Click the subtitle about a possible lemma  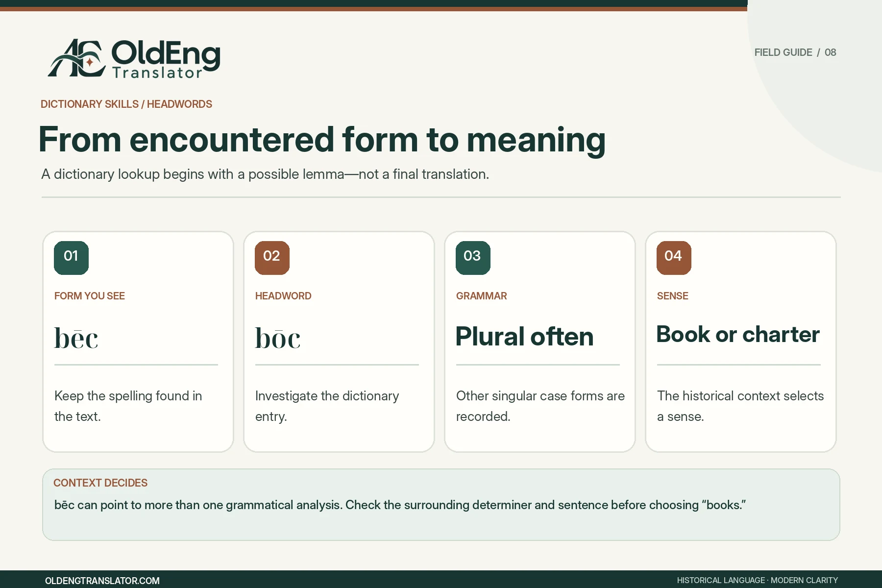click(x=265, y=174)
